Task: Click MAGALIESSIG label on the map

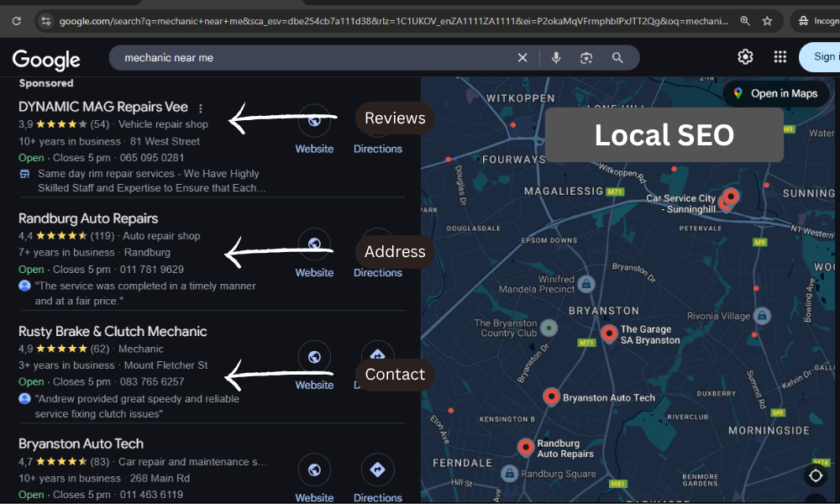Action: [564, 192]
